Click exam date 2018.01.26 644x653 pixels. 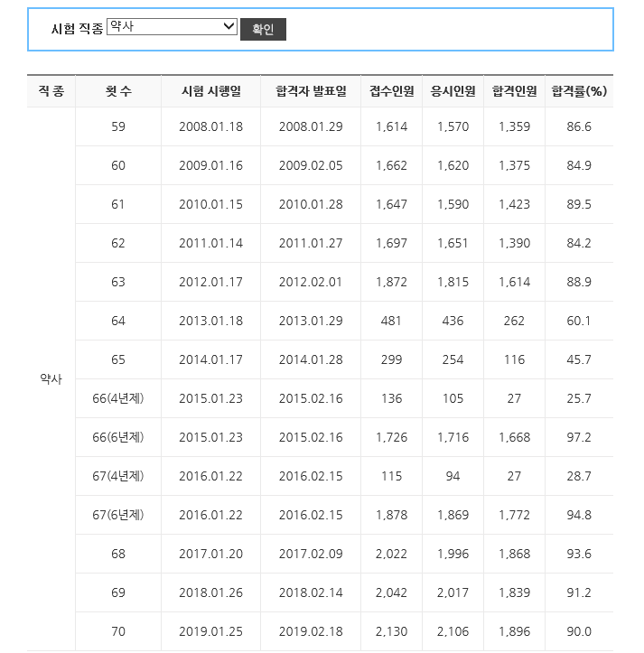(x=211, y=592)
